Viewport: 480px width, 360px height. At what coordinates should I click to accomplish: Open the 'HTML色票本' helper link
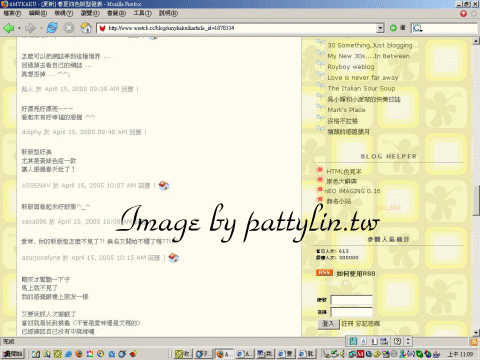tap(344, 172)
